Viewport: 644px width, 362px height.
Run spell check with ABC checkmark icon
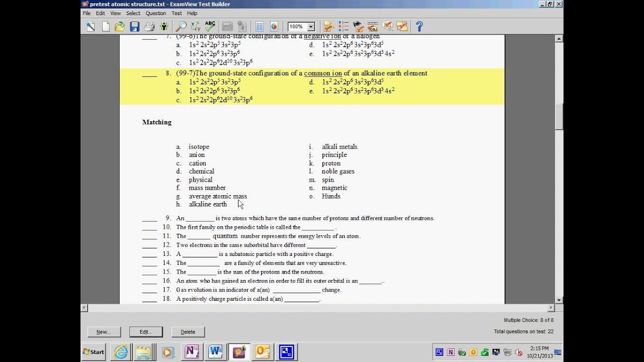210,27
